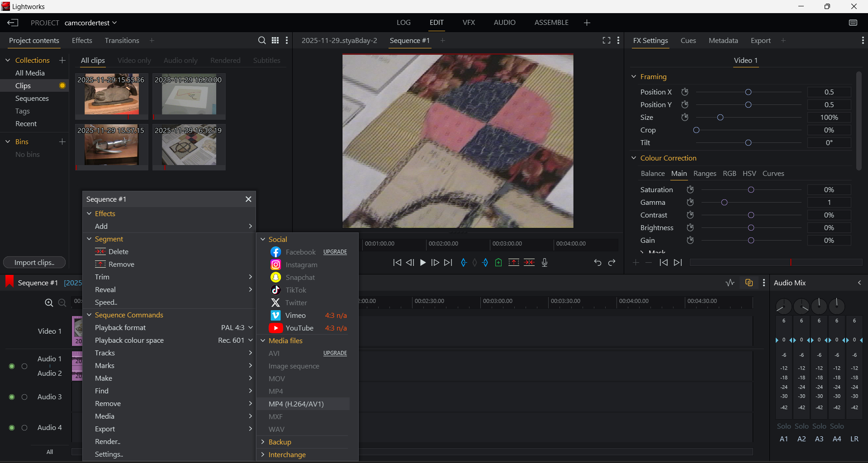
Task: Close the Sequence #1 popup menu
Action: [248, 199]
